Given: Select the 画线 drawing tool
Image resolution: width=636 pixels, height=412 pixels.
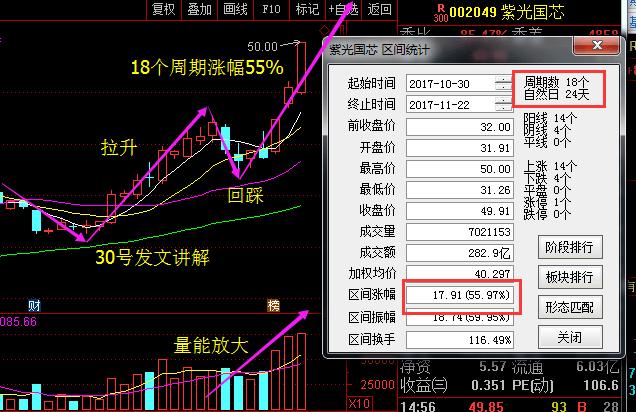Looking at the screenshot, I should 235,9.
